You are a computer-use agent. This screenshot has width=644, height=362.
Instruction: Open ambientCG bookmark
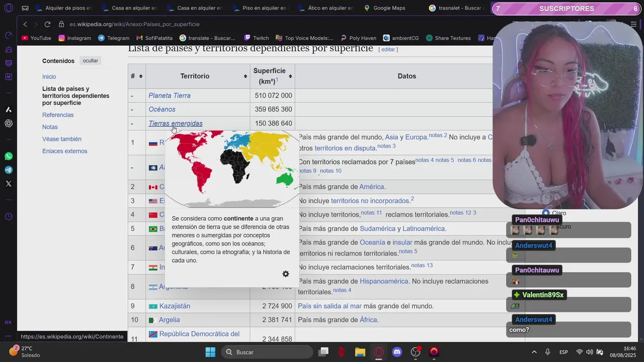[x=401, y=38]
